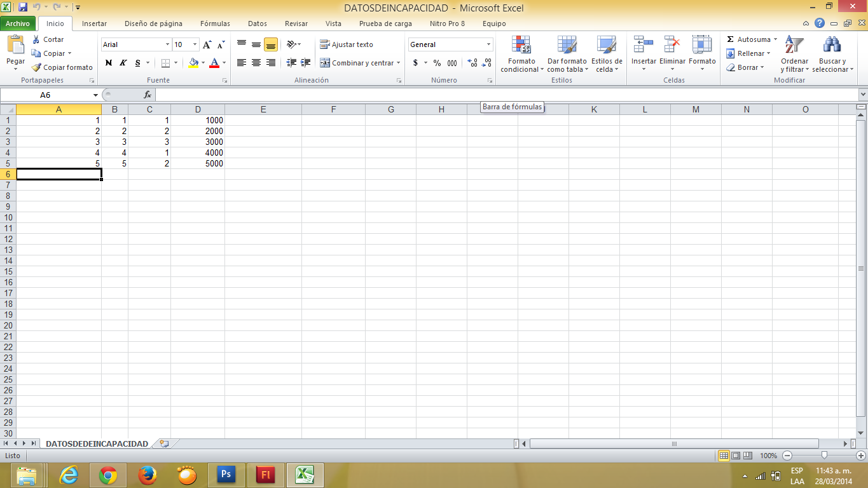Click the insert function fx icon
This screenshot has height=488, width=868.
click(148, 95)
